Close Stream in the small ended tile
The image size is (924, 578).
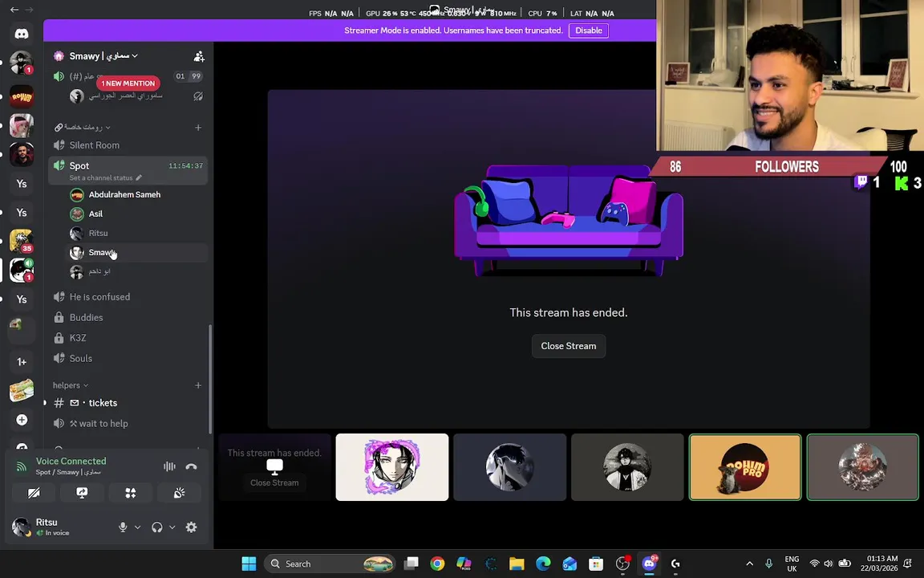click(x=274, y=482)
